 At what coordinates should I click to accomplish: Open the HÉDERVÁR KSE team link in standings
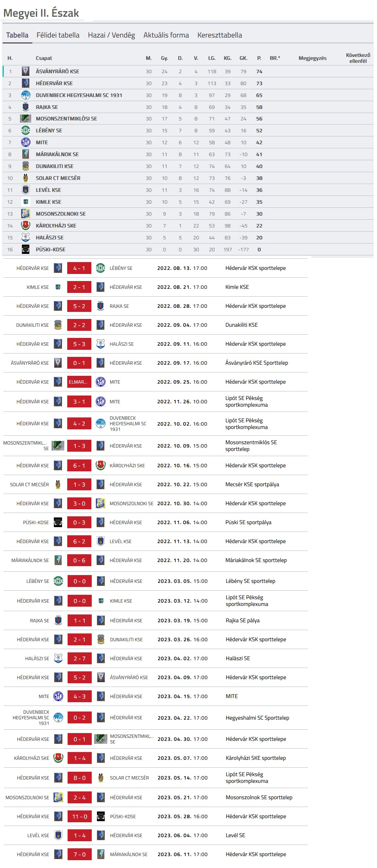pos(54,83)
